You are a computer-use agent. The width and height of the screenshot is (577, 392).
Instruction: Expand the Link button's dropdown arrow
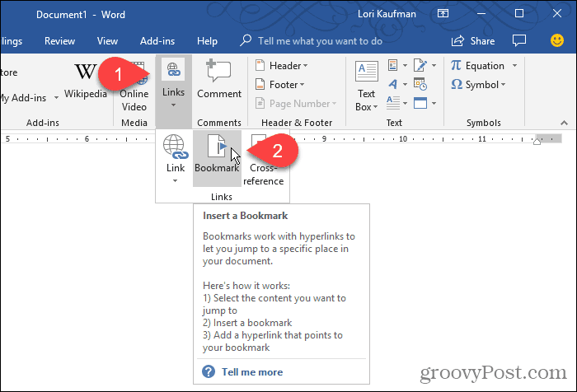click(x=175, y=180)
